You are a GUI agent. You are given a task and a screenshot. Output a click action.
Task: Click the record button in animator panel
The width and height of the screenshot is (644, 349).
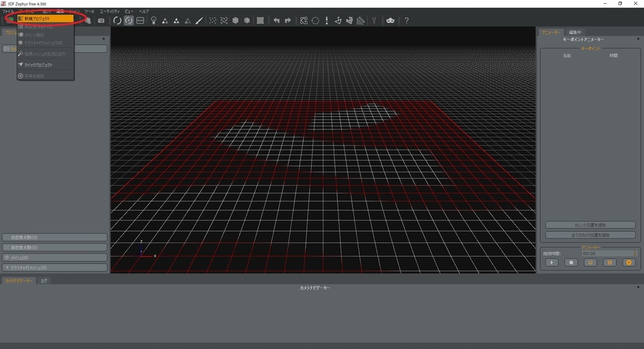(571, 262)
